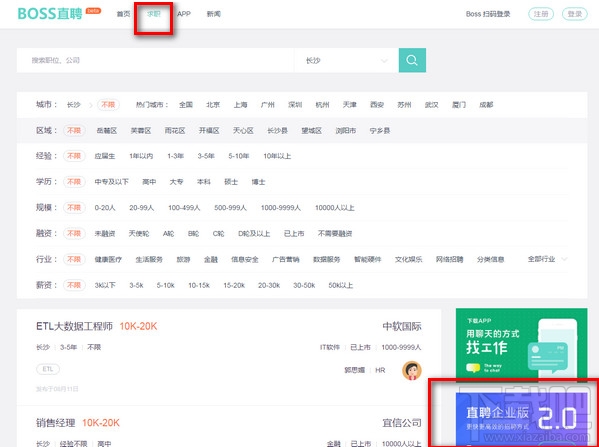
Task: Choose 成都 in hot cities
Action: [x=486, y=105]
